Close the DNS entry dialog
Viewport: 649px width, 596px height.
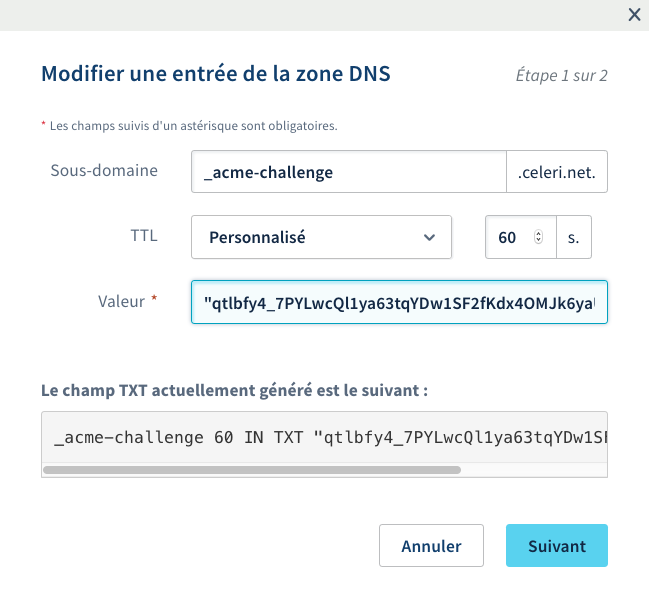[x=633, y=14]
